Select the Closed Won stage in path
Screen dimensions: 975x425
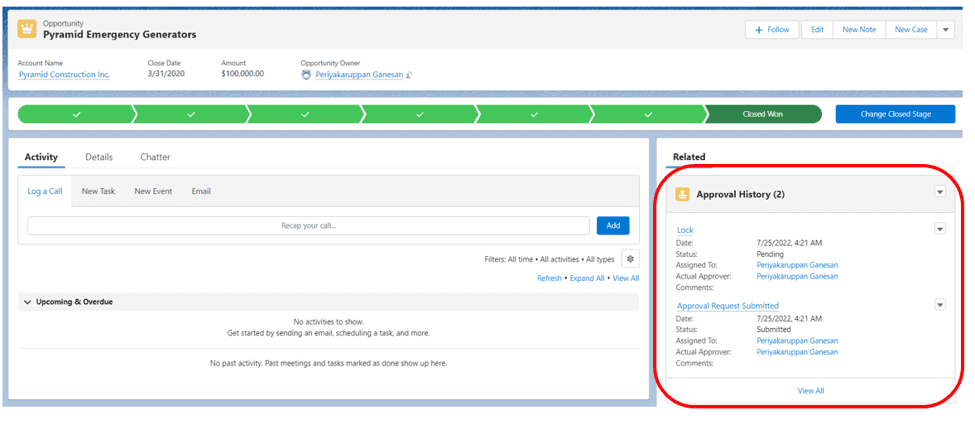click(x=763, y=114)
